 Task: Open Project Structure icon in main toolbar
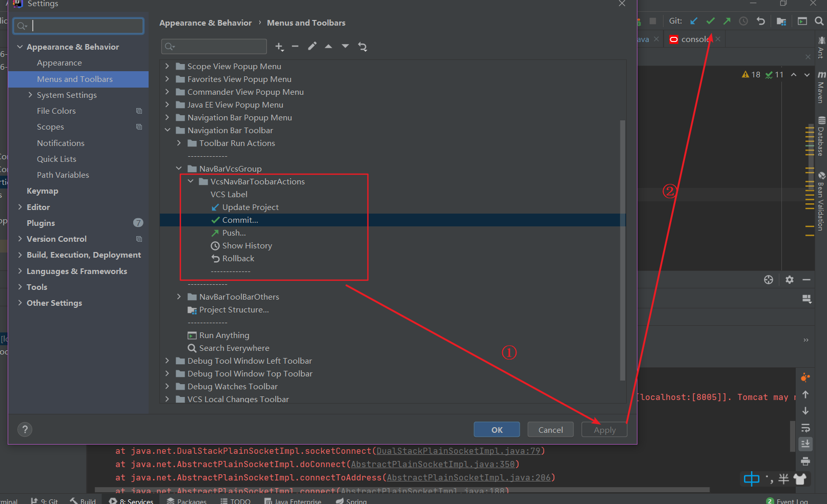[x=781, y=21]
